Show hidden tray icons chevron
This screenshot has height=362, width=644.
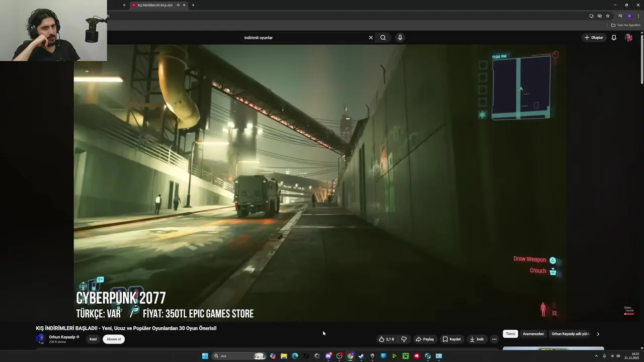(596, 356)
